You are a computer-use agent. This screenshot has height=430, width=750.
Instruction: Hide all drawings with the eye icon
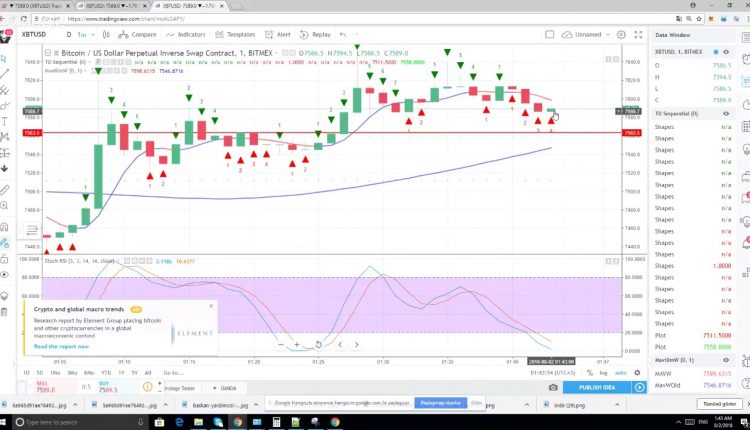[4, 275]
